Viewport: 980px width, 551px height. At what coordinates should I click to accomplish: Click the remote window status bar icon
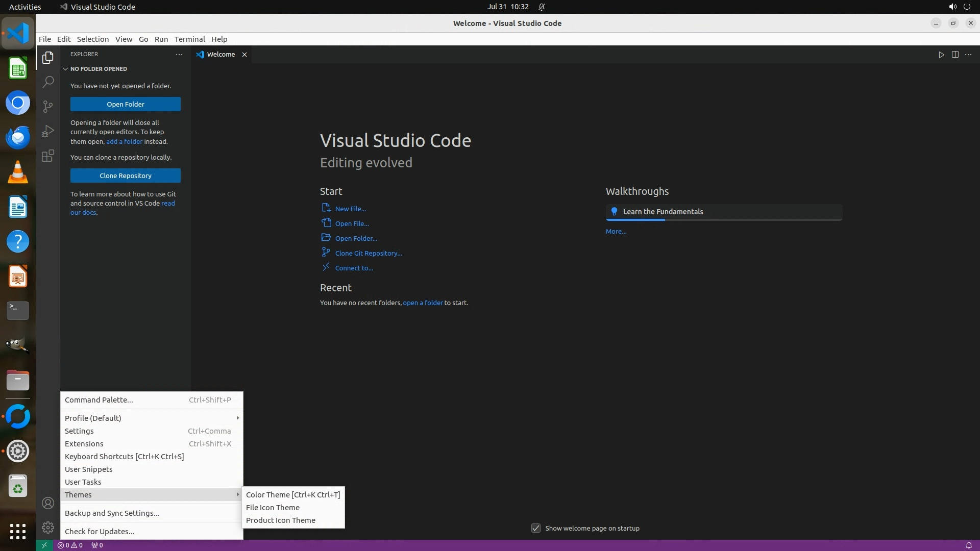[44, 545]
